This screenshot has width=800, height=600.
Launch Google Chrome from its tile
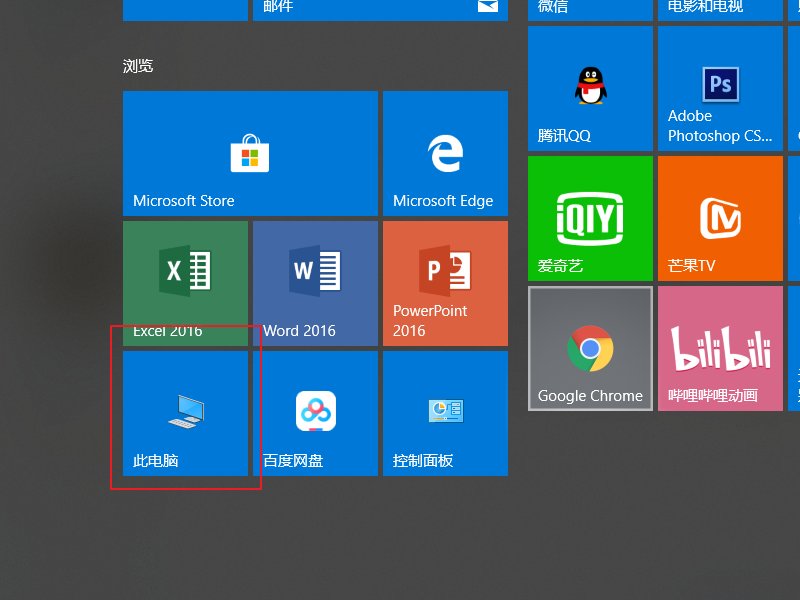tap(590, 348)
